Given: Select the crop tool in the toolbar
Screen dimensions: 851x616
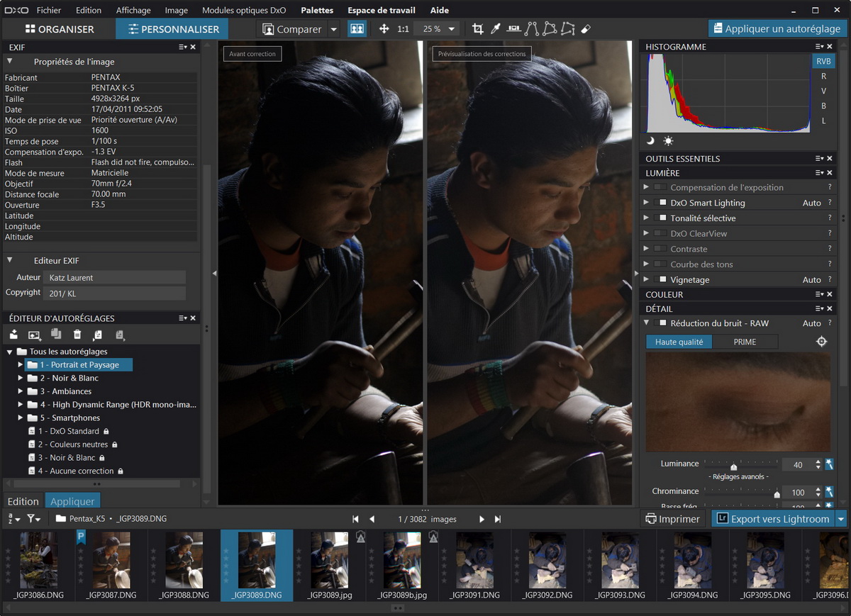Looking at the screenshot, I should pos(478,29).
